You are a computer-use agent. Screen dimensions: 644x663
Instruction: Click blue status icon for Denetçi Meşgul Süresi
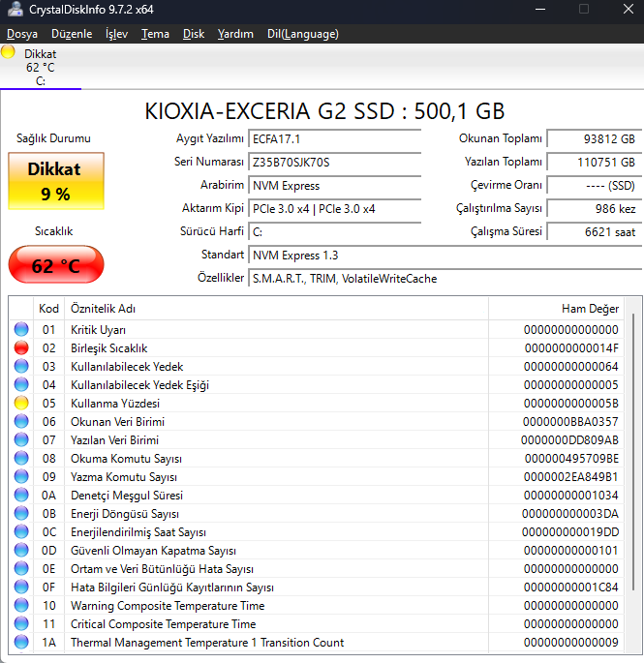(x=21, y=496)
